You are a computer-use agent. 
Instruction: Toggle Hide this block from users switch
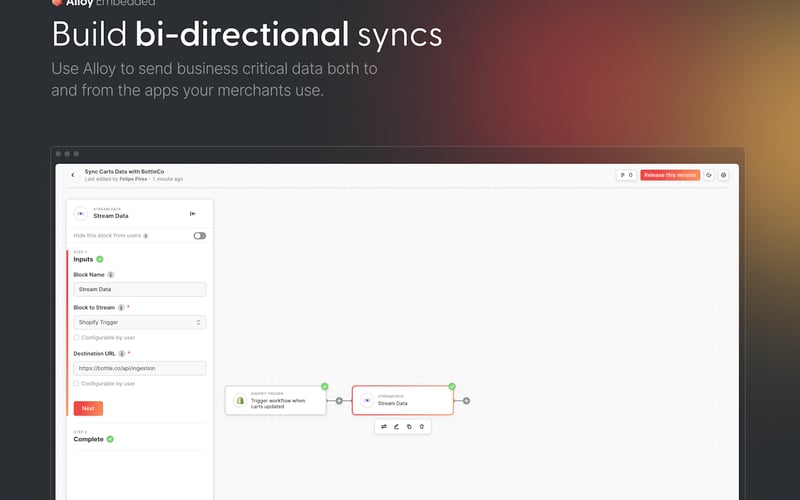click(199, 236)
